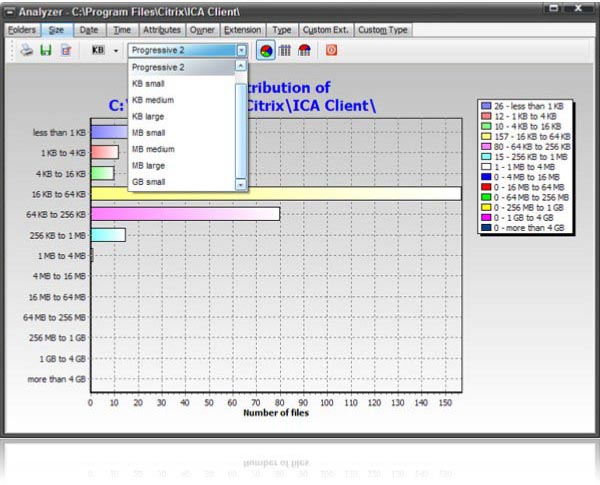
Task: Click the Print icon in the toolbar
Action: pyautogui.click(x=26, y=49)
